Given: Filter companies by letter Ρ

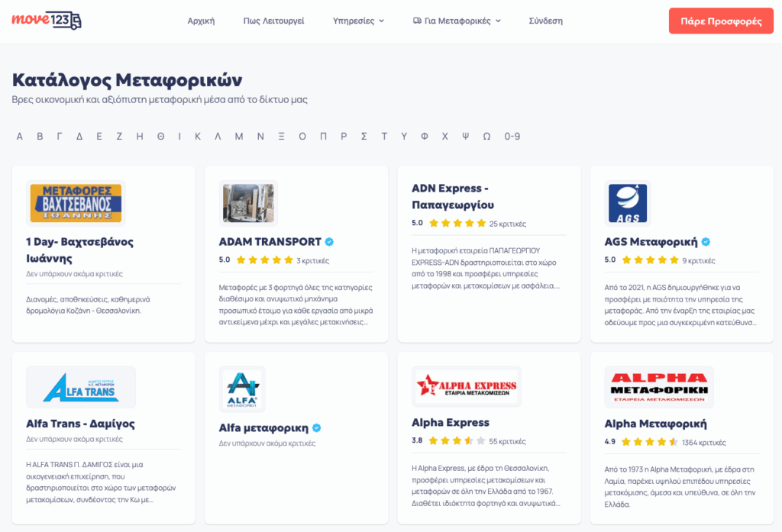Looking at the screenshot, I should pos(344,136).
